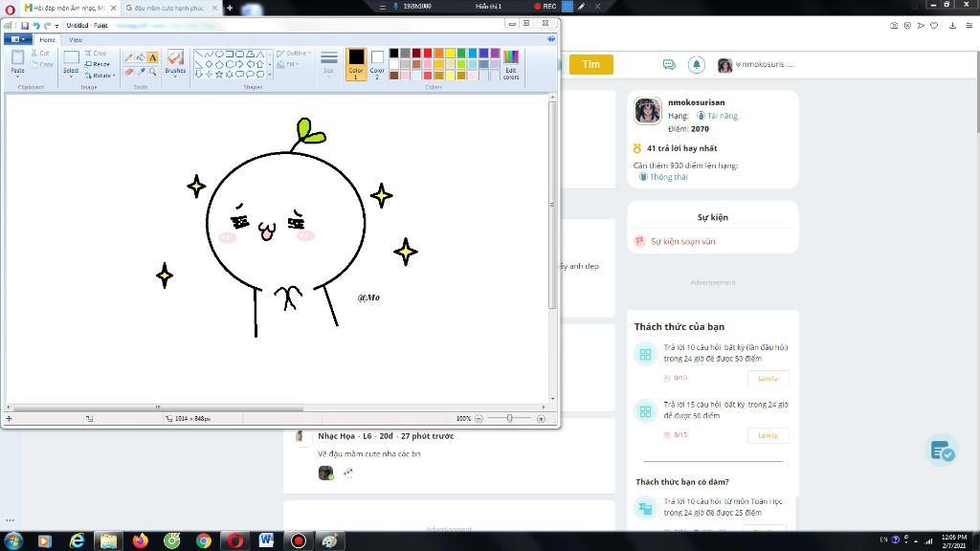Click the browser heart bookmark icon
The width and height of the screenshot is (980, 551).
point(934,26)
